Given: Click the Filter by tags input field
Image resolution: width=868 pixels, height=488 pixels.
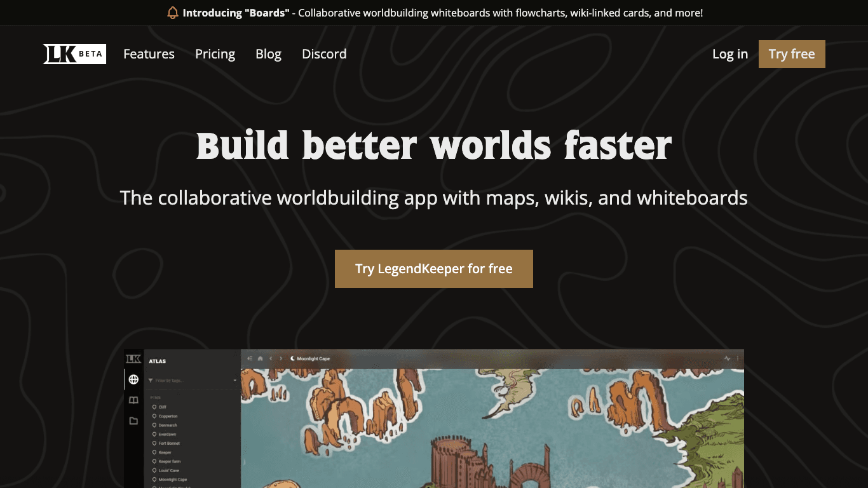Looking at the screenshot, I should 192,380.
